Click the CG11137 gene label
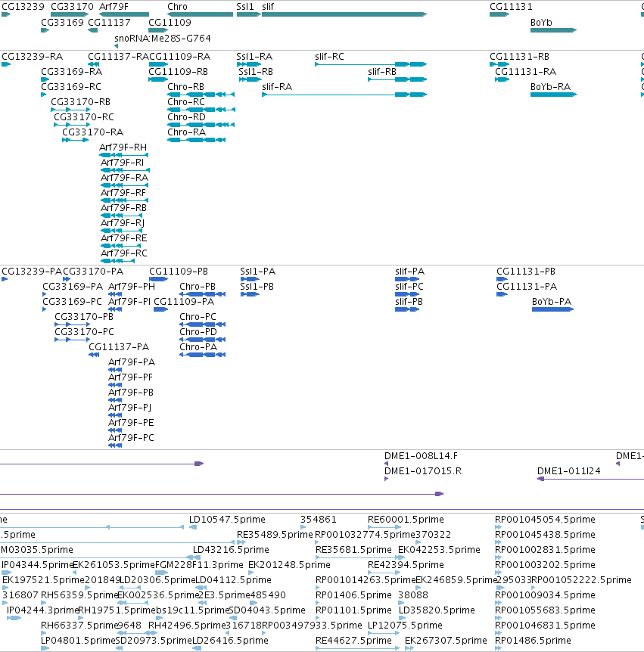The width and height of the screenshot is (644, 652). click(x=110, y=23)
